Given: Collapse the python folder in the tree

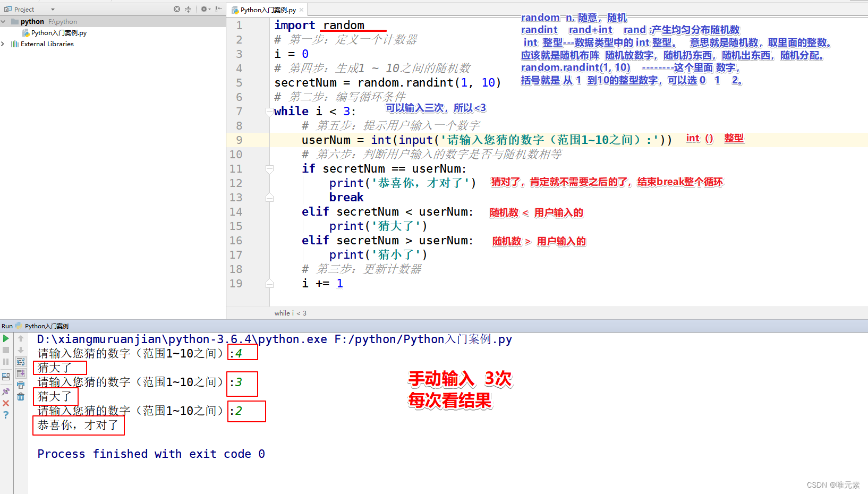Looking at the screenshot, I should (4, 21).
